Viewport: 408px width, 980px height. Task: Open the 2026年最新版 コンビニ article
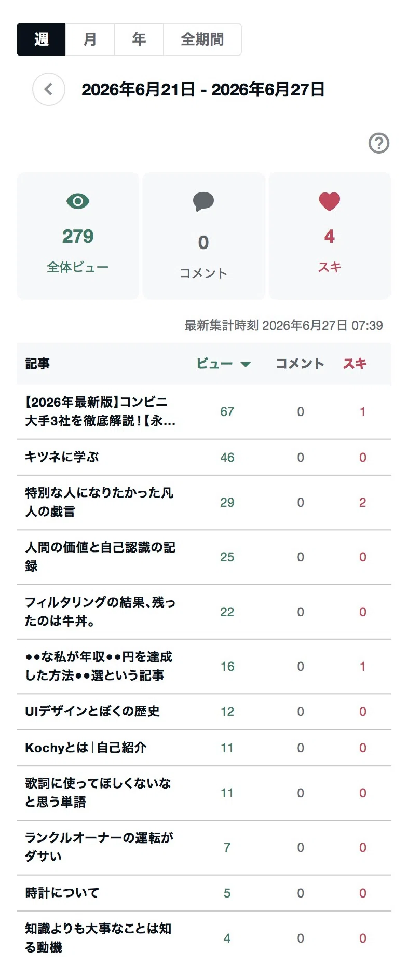[100, 411]
